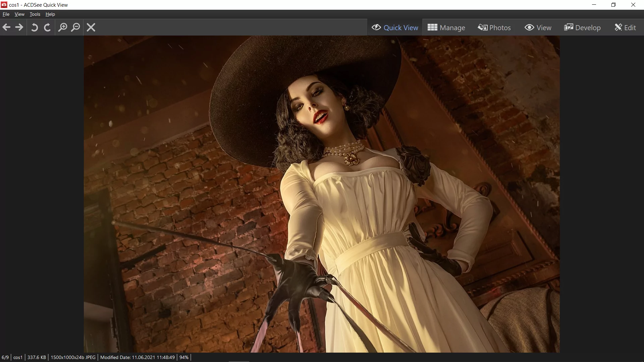Restore down the ACDSee window
Viewport: 644px width, 362px height.
pos(613,5)
